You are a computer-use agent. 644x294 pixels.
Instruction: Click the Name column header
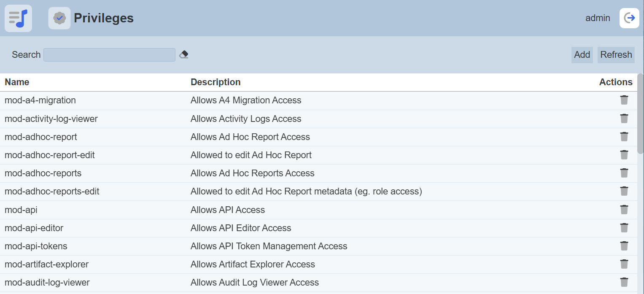pos(17,82)
